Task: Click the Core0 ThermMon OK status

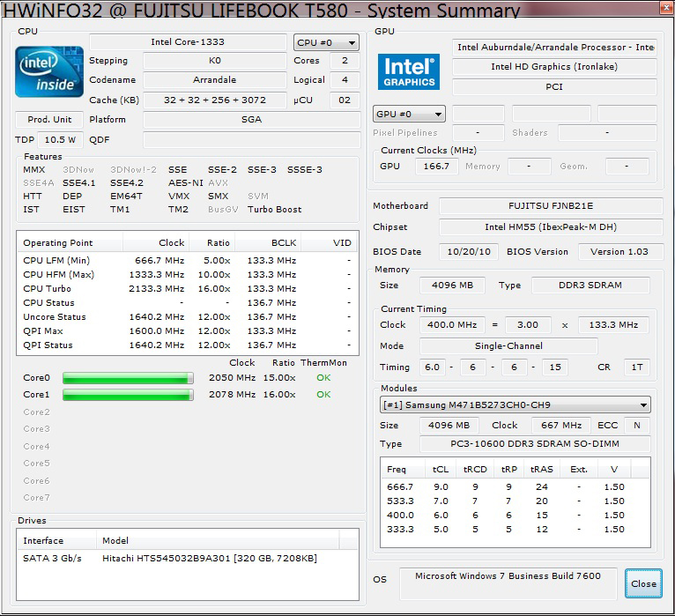Action: click(323, 378)
